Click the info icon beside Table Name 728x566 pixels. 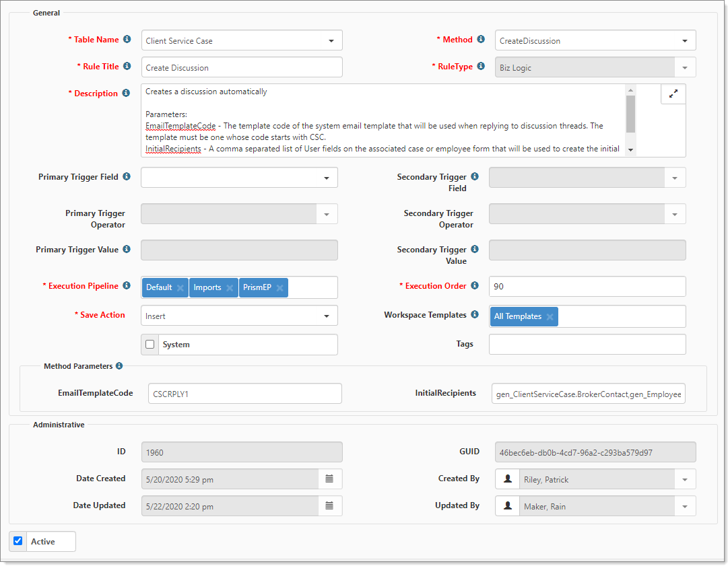(x=127, y=40)
